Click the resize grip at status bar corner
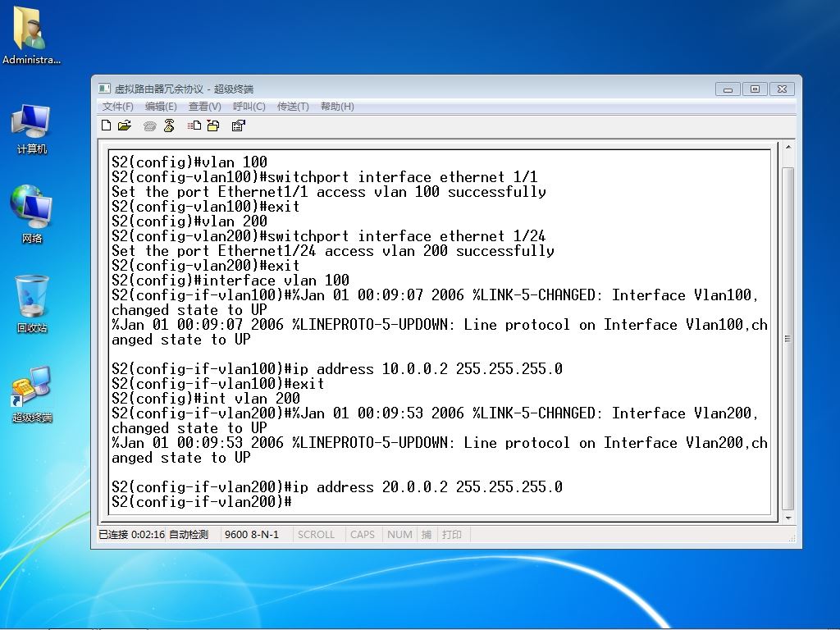840x630 pixels. (792, 538)
